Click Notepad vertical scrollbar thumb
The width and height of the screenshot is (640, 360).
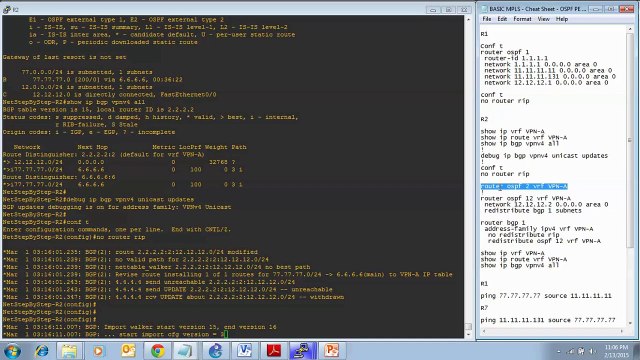(630, 140)
